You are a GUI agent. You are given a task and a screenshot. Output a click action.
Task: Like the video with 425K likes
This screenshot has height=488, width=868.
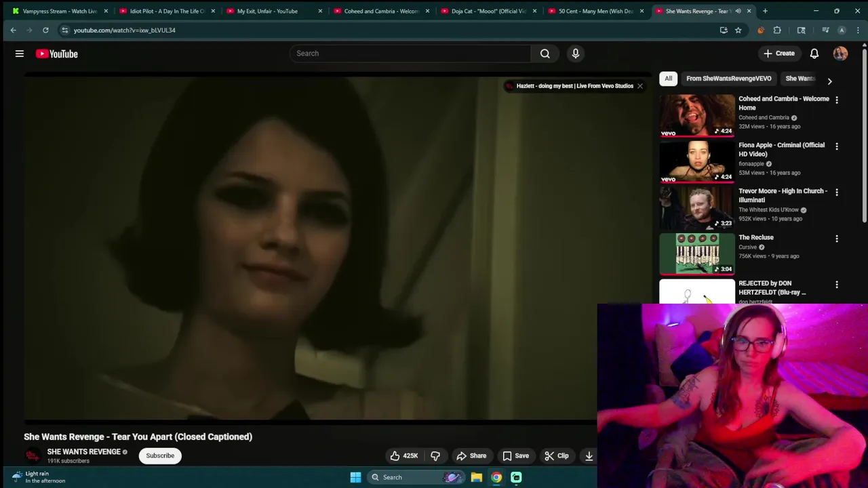[403, 455]
